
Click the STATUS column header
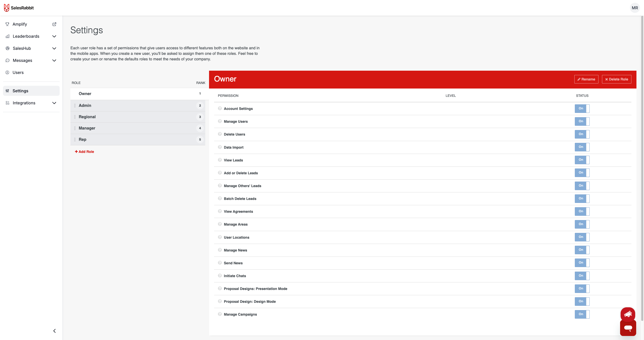[x=582, y=96]
